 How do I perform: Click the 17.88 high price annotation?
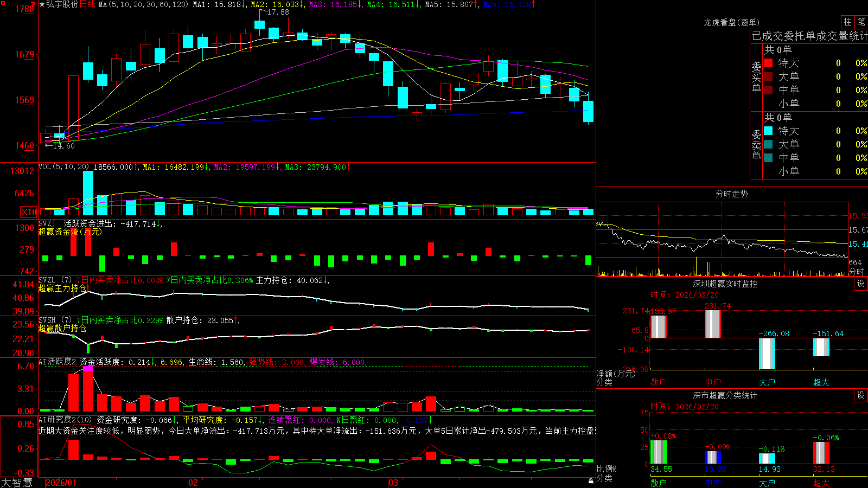coord(278,12)
